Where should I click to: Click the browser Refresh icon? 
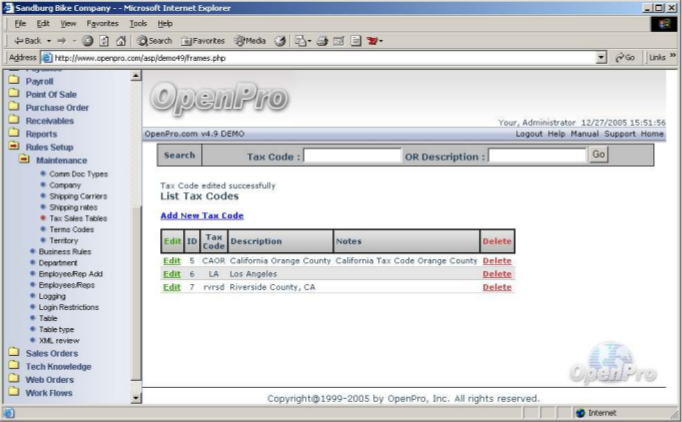(105, 41)
